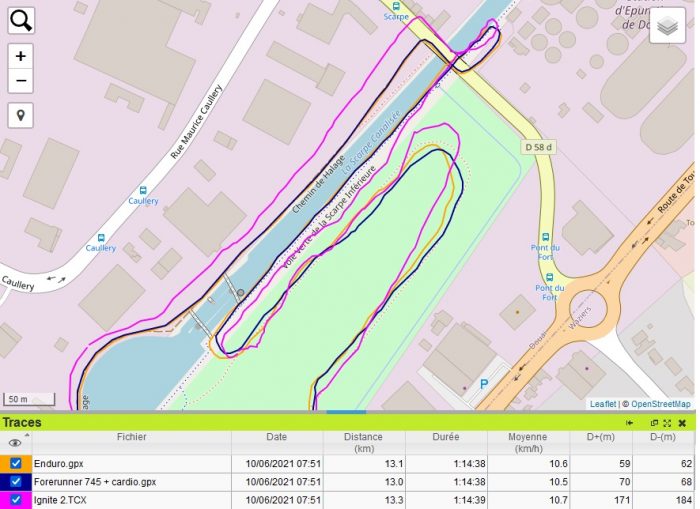Zoom out of the map

point(21,81)
